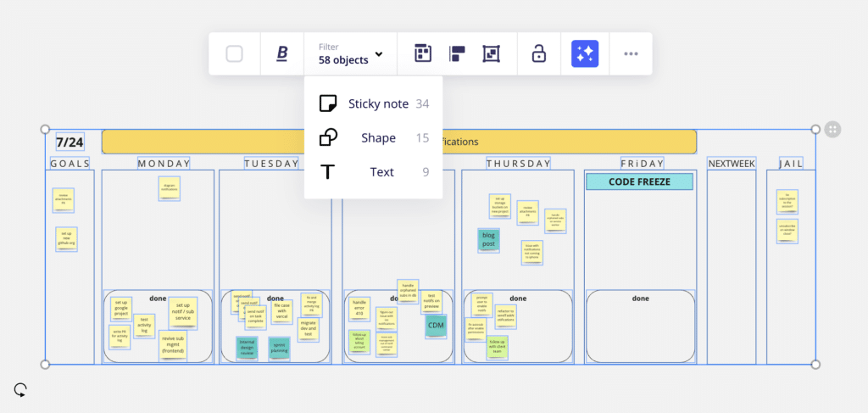Click the chevron beside 58 objects
Viewport: 868px width, 413px height.
(379, 54)
